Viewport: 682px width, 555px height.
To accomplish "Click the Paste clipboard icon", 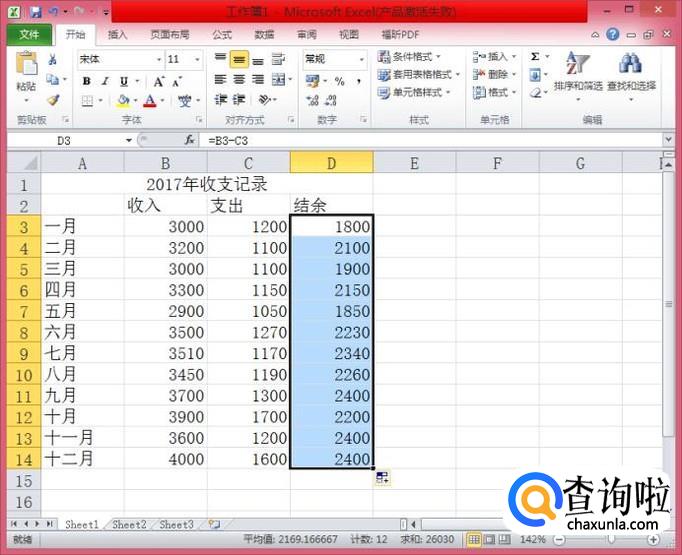I will [x=27, y=63].
